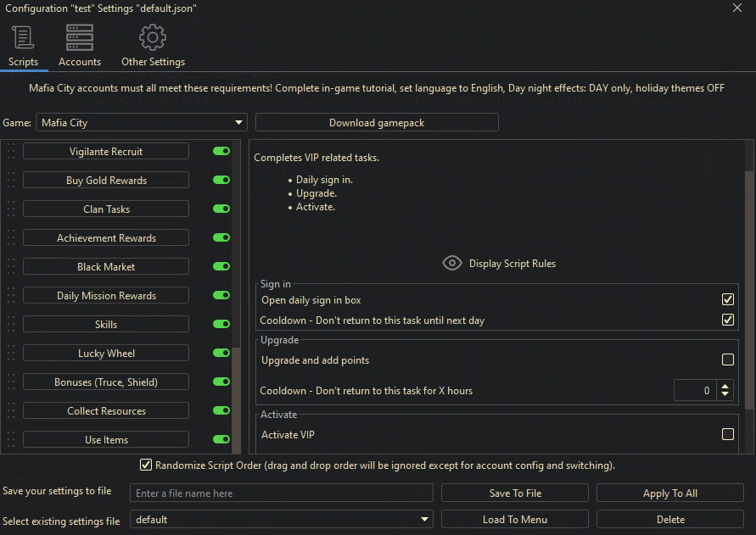Uncheck Open daily sign in box

(727, 300)
